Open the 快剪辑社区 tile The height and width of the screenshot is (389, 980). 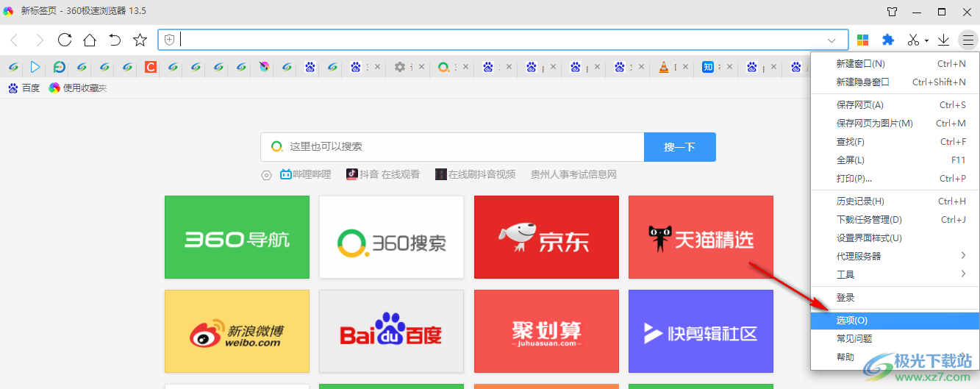pyautogui.click(x=701, y=331)
